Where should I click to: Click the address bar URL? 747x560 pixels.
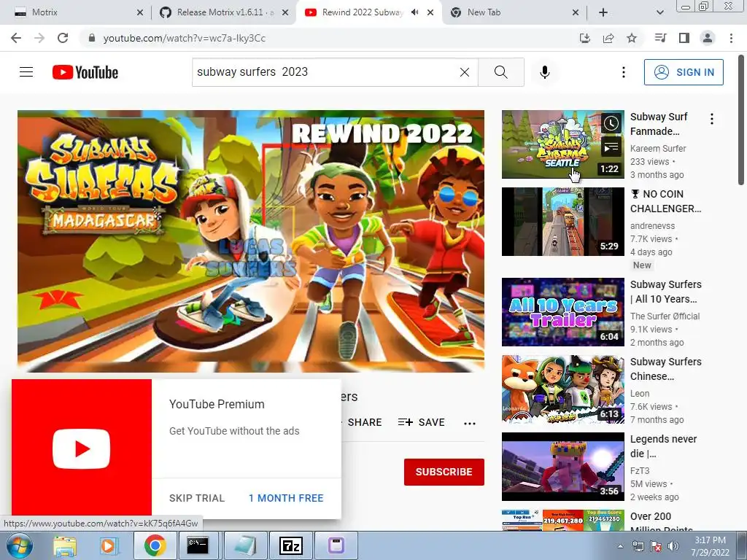(185, 38)
